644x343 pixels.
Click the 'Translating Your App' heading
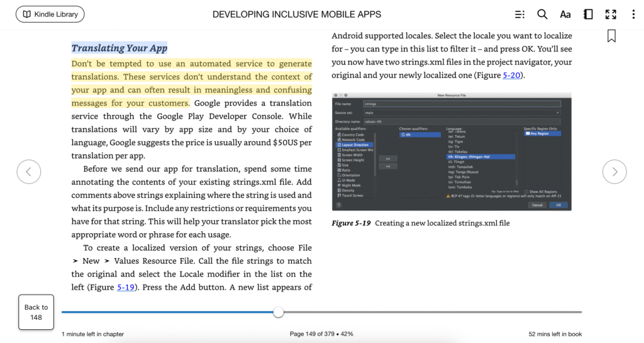click(x=119, y=48)
